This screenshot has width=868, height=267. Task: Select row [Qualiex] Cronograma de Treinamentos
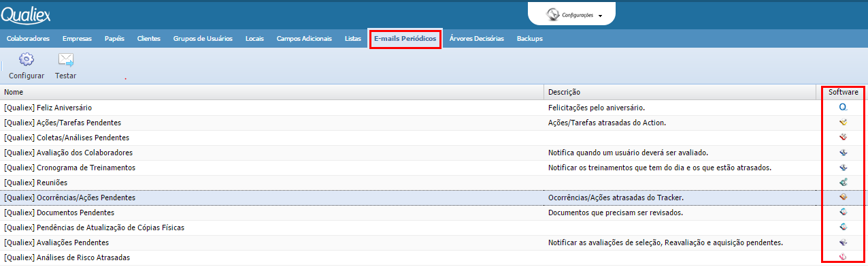click(x=434, y=168)
